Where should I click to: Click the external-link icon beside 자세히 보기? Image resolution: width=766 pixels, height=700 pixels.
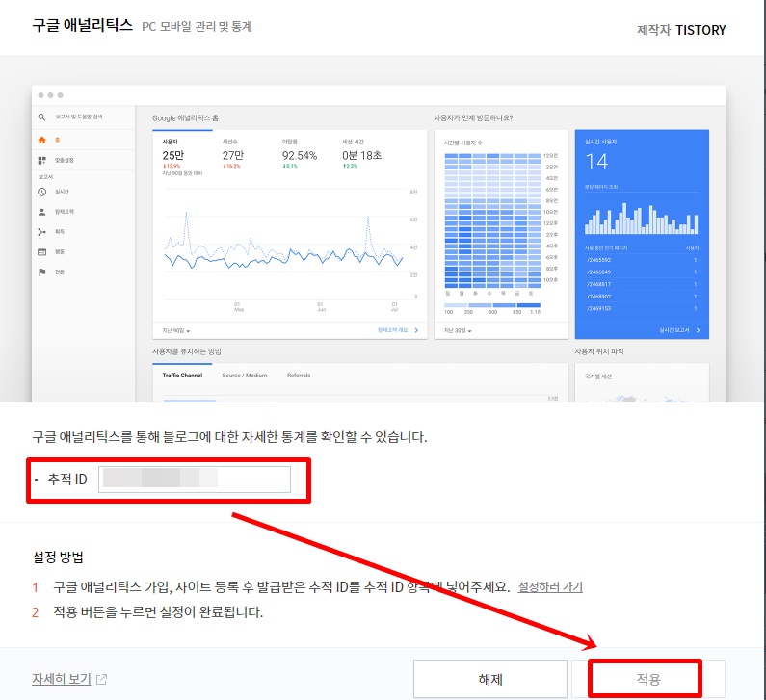(101, 679)
